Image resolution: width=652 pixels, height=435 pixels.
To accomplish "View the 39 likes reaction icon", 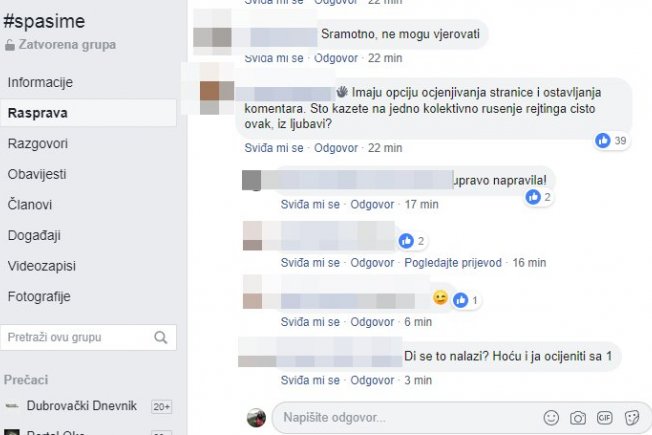I will click(x=603, y=141).
